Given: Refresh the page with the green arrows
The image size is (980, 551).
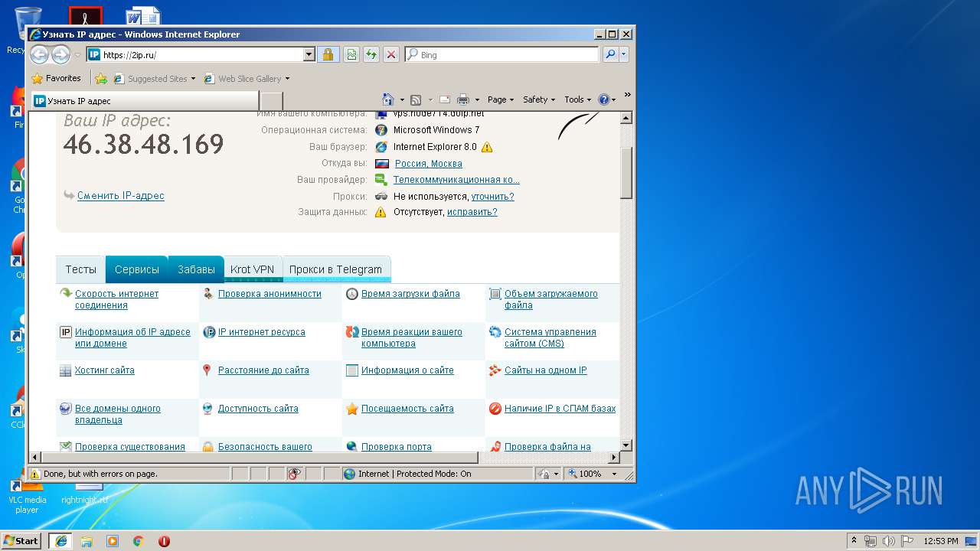Looking at the screenshot, I should coord(371,54).
